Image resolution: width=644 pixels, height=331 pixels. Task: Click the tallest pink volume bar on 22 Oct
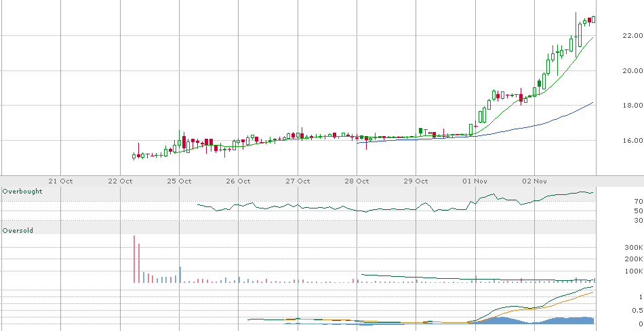(x=134, y=259)
